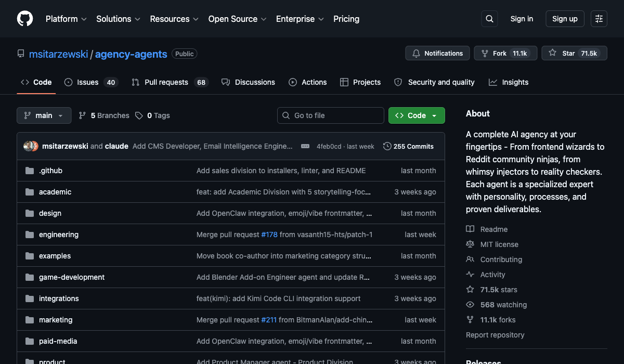Open the Code dropdown green button arrow
The height and width of the screenshot is (364, 624).
coord(435,115)
